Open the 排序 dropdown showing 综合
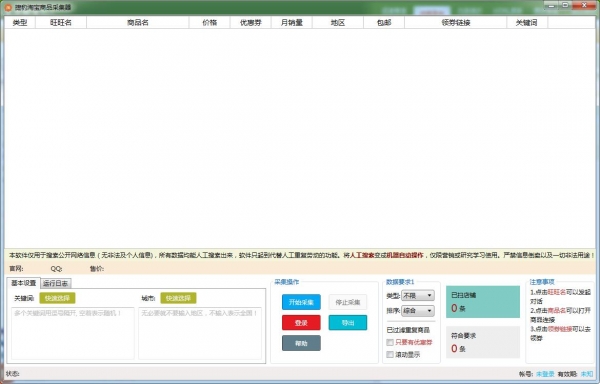The height and width of the screenshot is (384, 600). tap(417, 311)
